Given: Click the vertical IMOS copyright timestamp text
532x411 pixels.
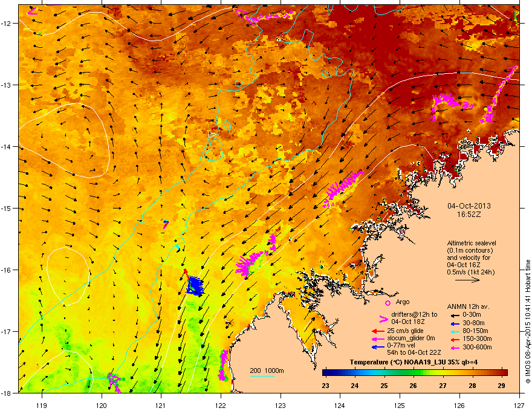Looking at the screenshot, I should (528, 322).
